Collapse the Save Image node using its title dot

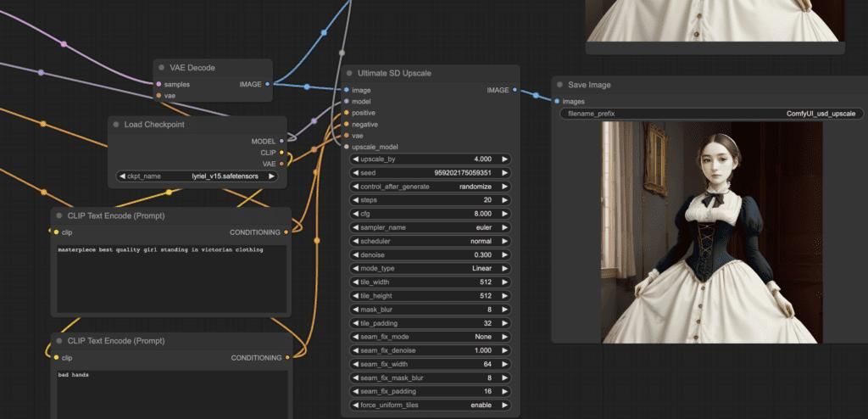(x=559, y=85)
